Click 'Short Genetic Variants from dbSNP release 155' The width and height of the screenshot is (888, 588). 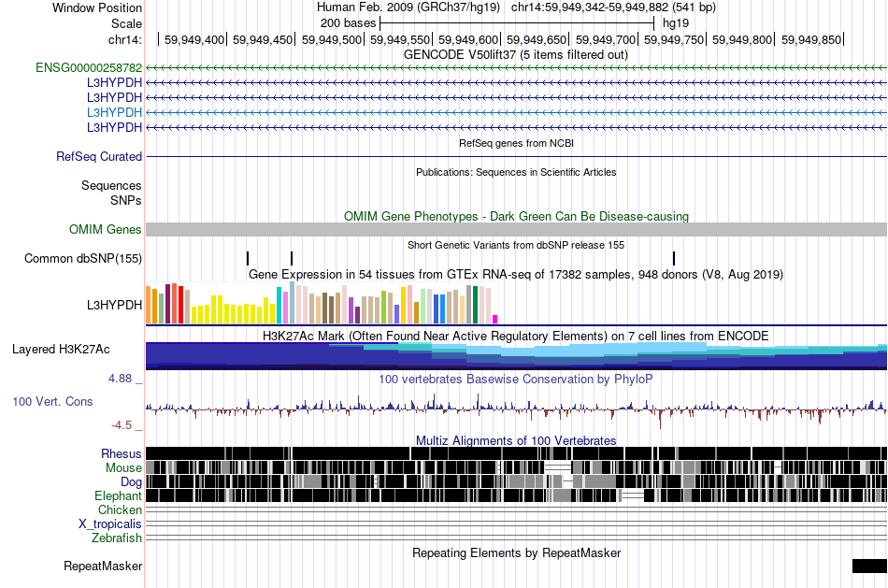click(516, 245)
